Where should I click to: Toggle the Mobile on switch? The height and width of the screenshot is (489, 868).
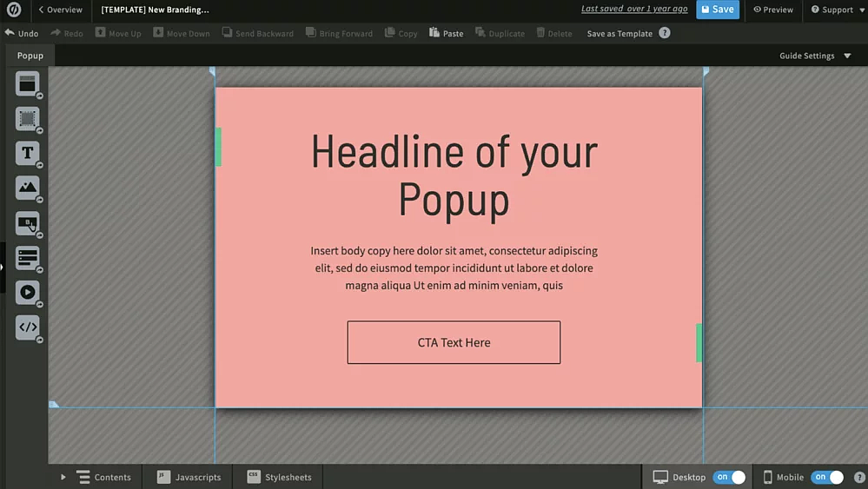827,477
